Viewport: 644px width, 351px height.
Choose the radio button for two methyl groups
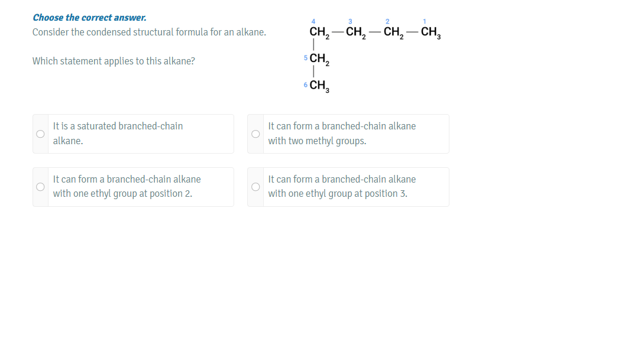click(x=255, y=134)
